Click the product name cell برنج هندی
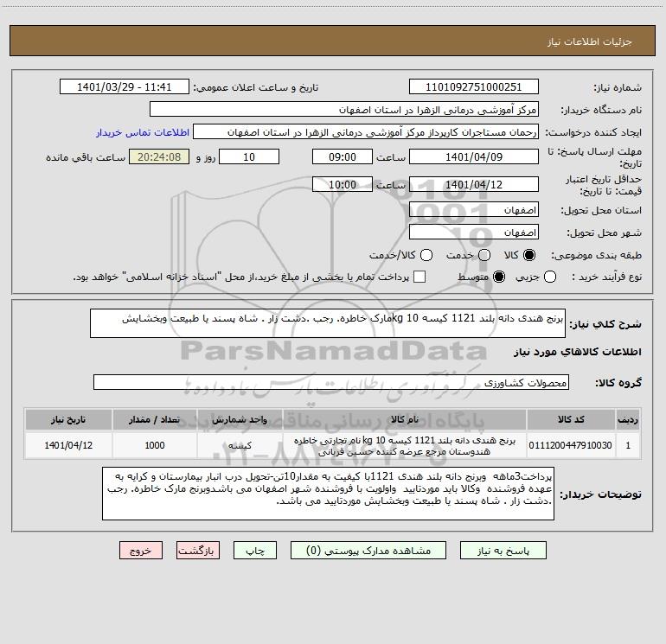 405,445
